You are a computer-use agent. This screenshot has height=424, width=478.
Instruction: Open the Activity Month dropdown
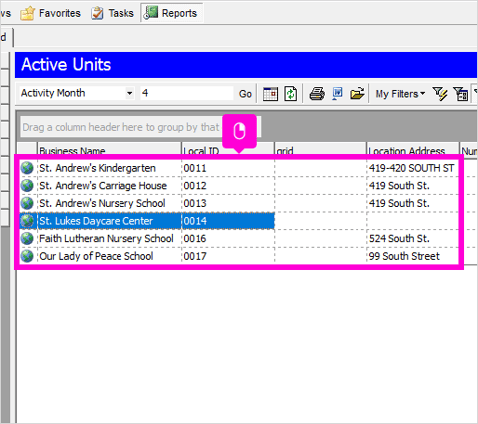129,93
